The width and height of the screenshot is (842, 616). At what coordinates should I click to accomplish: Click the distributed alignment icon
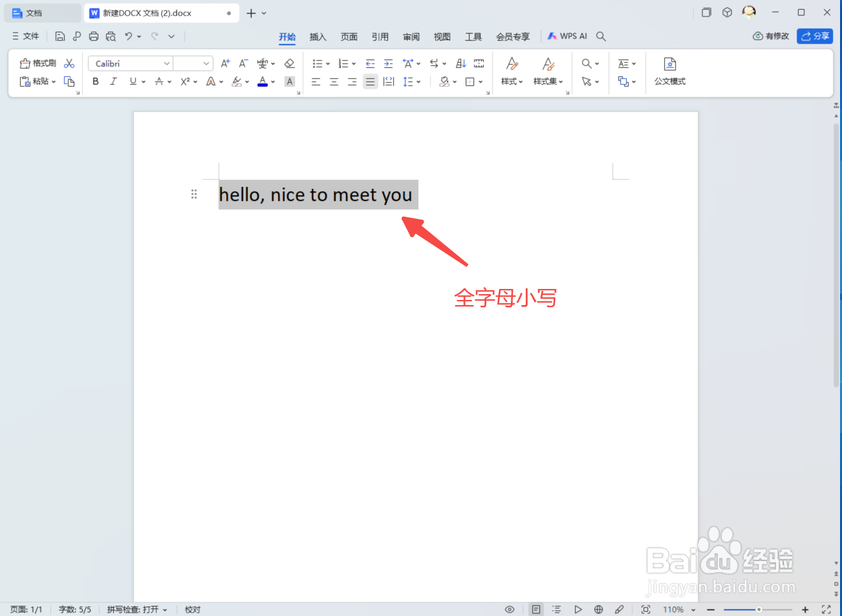(389, 81)
